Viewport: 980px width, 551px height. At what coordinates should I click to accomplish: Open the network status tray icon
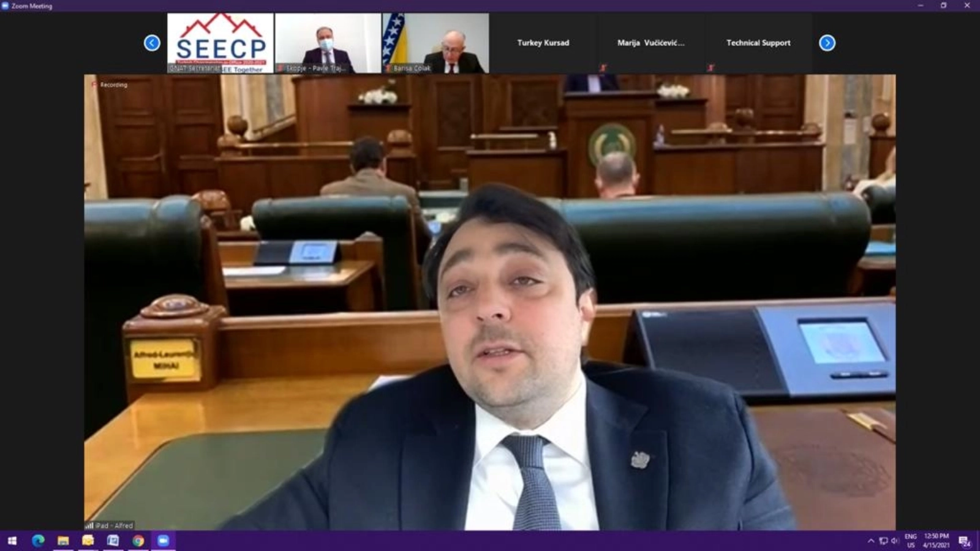(x=883, y=541)
